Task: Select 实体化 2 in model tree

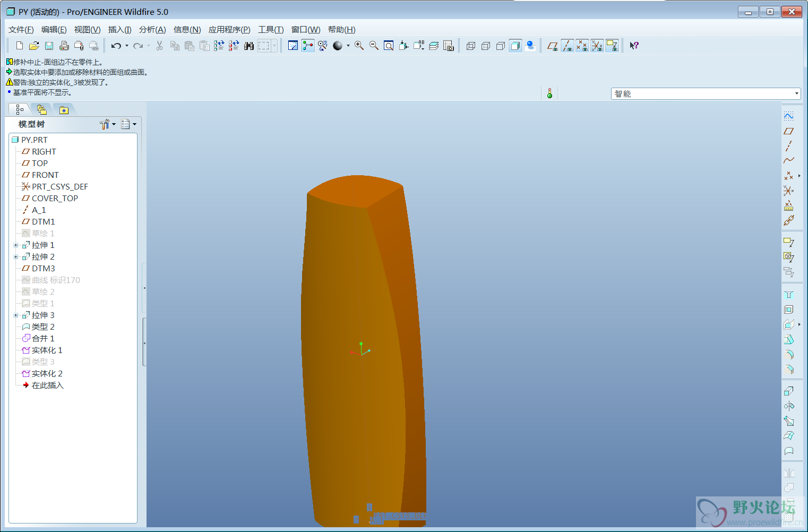Action: pyautogui.click(x=42, y=374)
